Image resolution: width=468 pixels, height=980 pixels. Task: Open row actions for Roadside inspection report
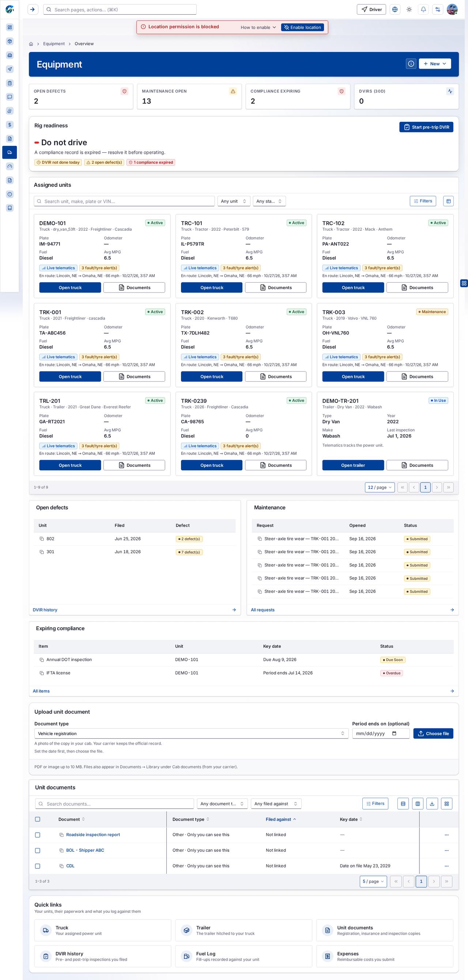point(446,835)
